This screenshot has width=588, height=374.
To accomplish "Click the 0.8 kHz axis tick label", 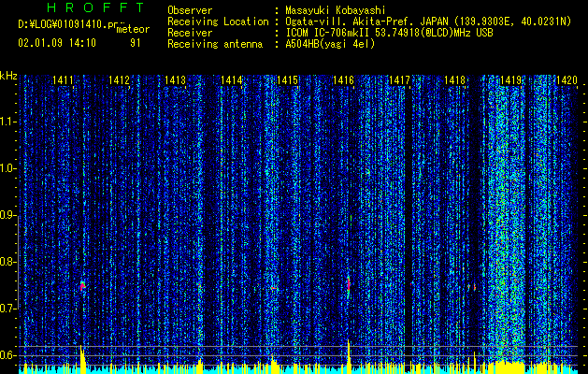I will point(8,262).
